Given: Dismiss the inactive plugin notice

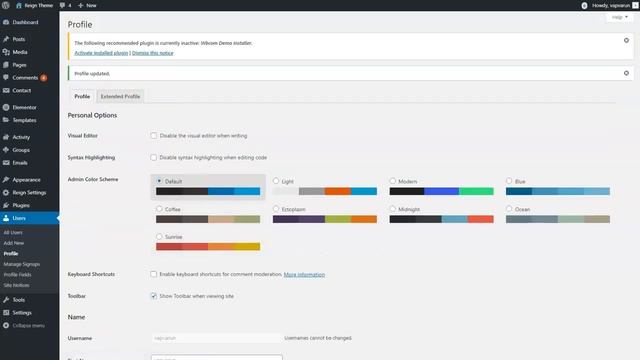Looking at the screenshot, I should tap(626, 40).
